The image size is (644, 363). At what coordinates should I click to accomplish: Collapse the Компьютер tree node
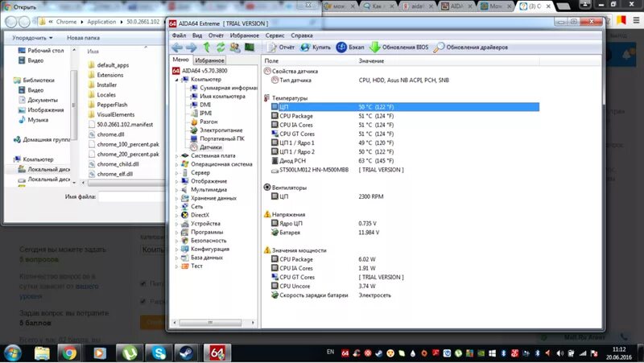177,80
